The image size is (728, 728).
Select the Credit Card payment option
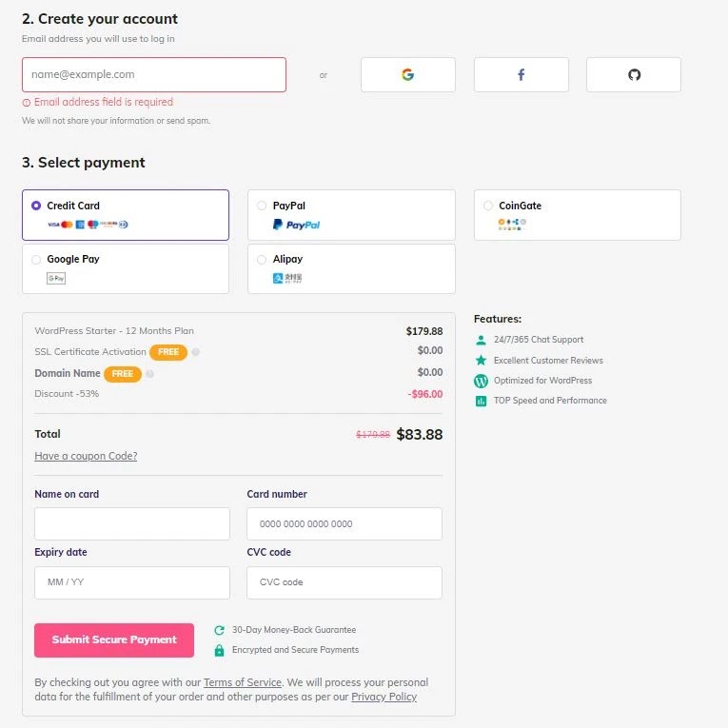pyautogui.click(x=36, y=206)
